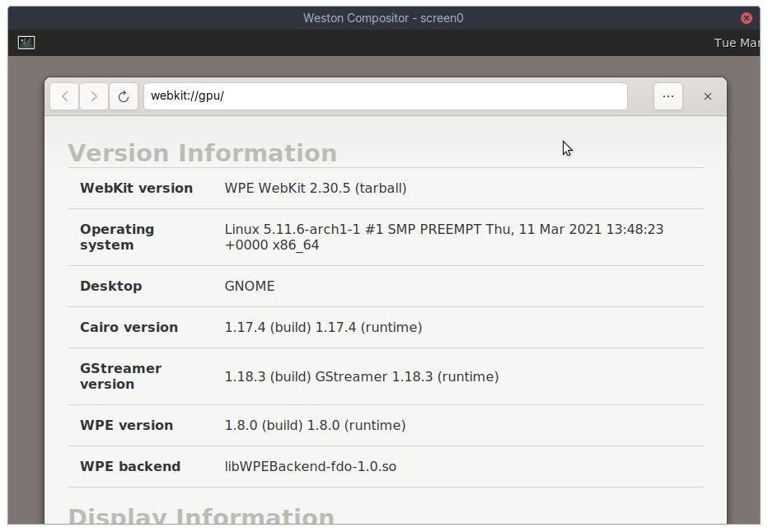The width and height of the screenshot is (768, 532).
Task: Select the WPE backend label
Action: 130,466
